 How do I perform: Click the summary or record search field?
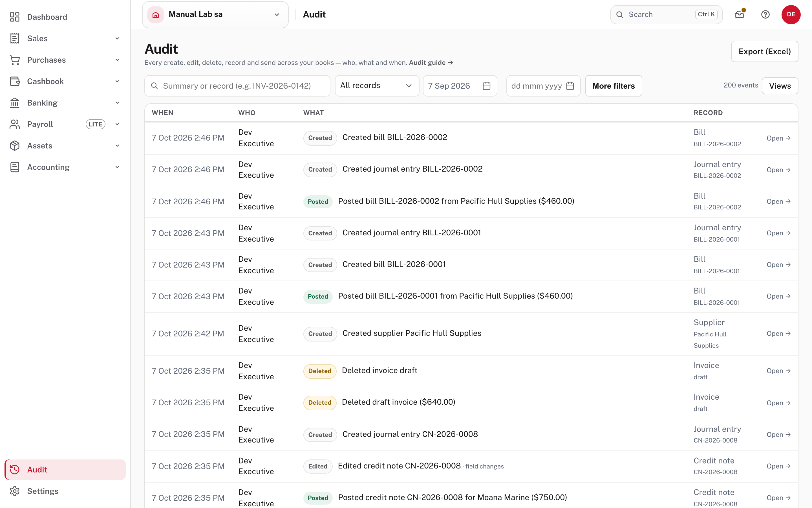tap(237, 86)
